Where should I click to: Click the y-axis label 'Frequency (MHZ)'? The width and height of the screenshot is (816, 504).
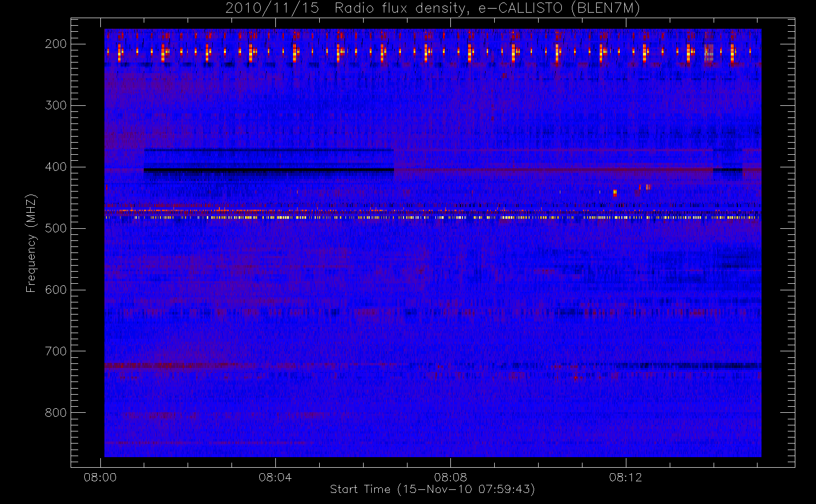pos(31,243)
